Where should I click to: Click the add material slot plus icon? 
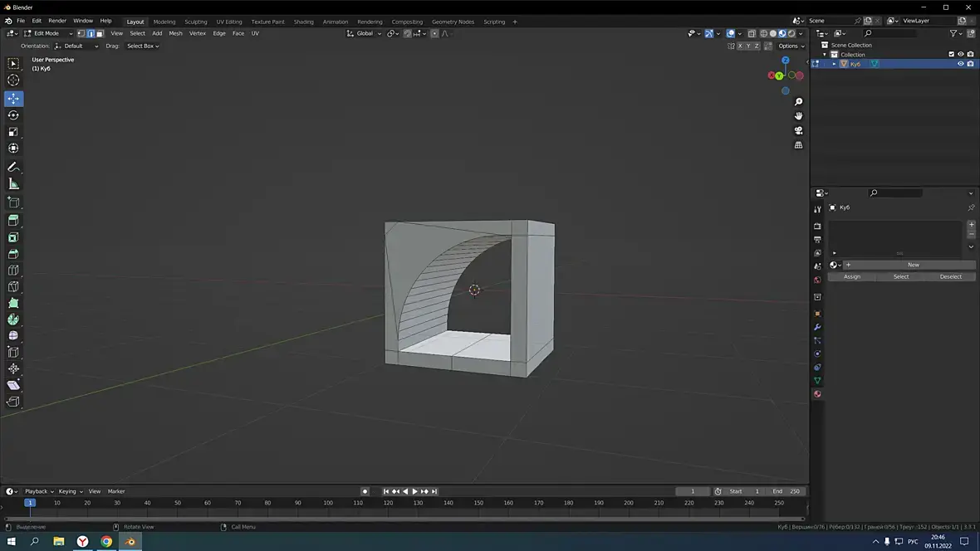(x=972, y=225)
